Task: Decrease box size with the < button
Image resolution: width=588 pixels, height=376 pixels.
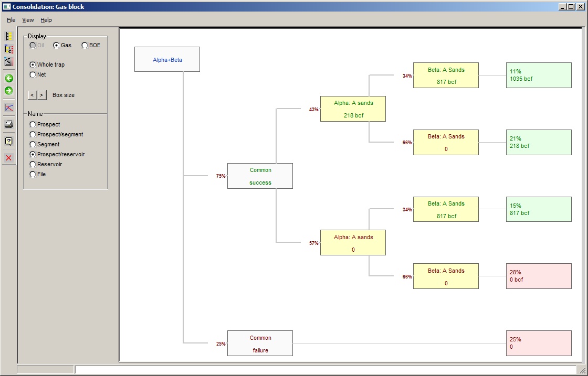Action: coord(32,95)
